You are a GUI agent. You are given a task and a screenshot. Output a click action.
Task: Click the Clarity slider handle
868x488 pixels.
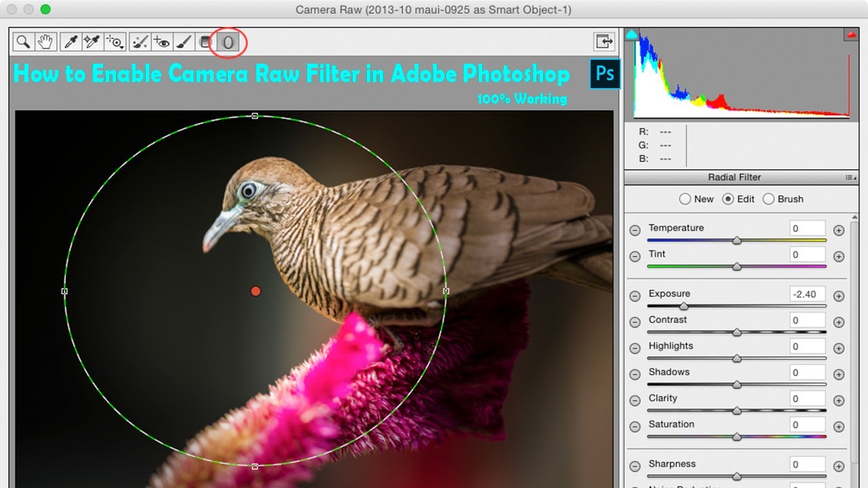coord(737,411)
